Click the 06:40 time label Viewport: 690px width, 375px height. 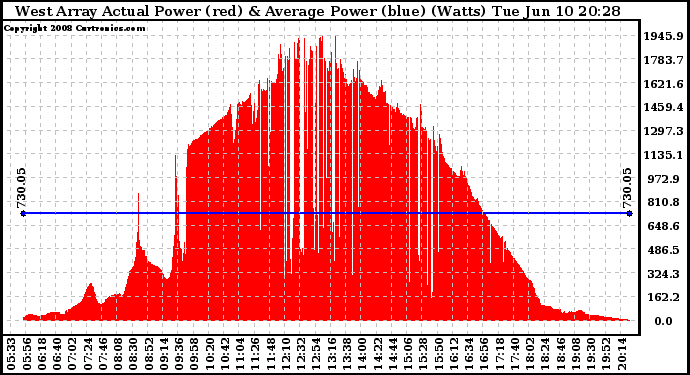[57, 354]
